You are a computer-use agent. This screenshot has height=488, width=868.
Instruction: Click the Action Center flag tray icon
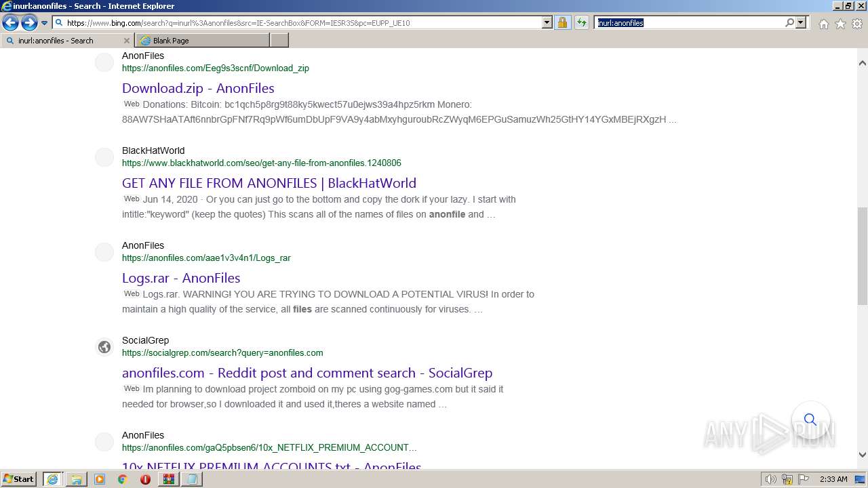coord(802,479)
